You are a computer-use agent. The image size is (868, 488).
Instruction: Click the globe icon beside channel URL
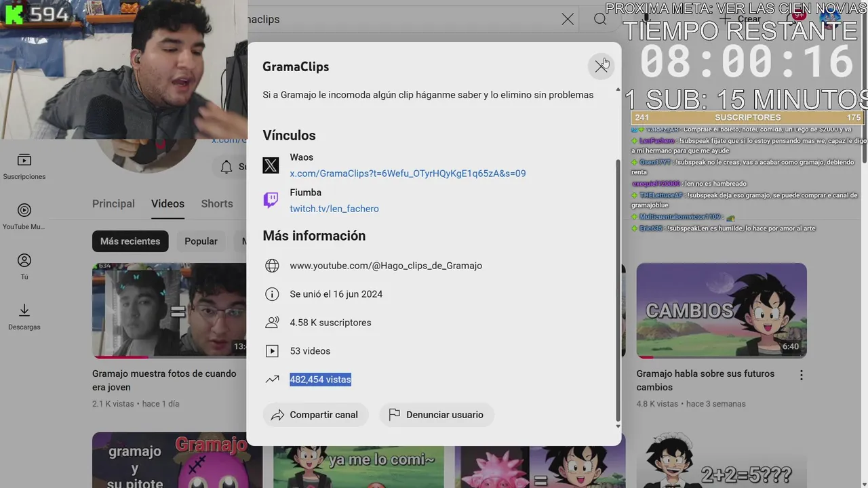pos(272,266)
